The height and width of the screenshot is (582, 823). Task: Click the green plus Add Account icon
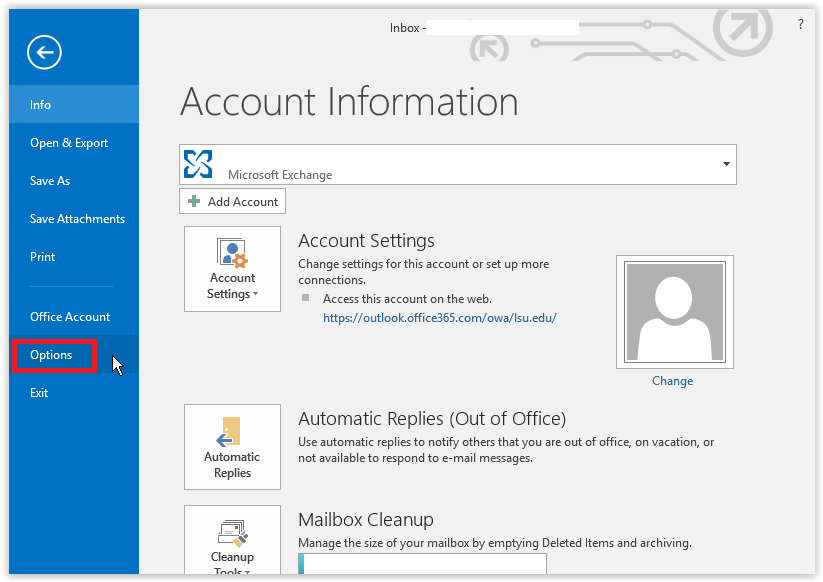click(x=194, y=202)
